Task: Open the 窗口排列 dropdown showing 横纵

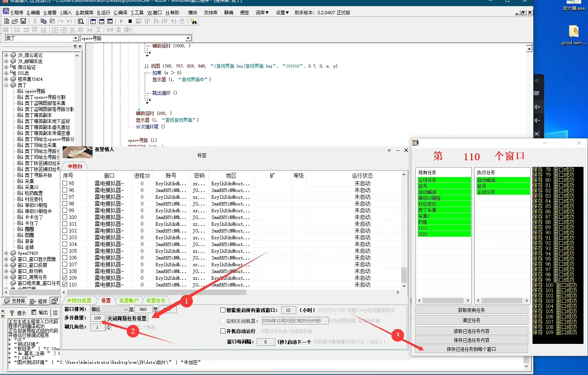Action: click(126, 309)
